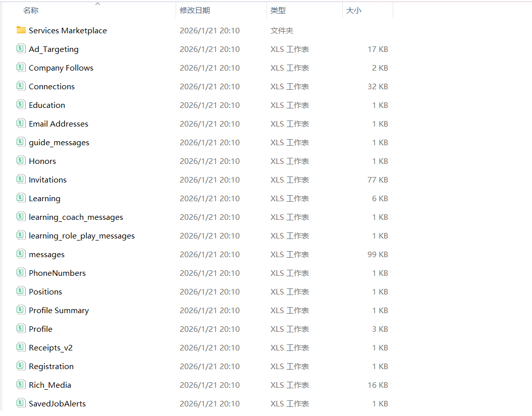Select the Registration file name
532x416 pixels.
51,366
